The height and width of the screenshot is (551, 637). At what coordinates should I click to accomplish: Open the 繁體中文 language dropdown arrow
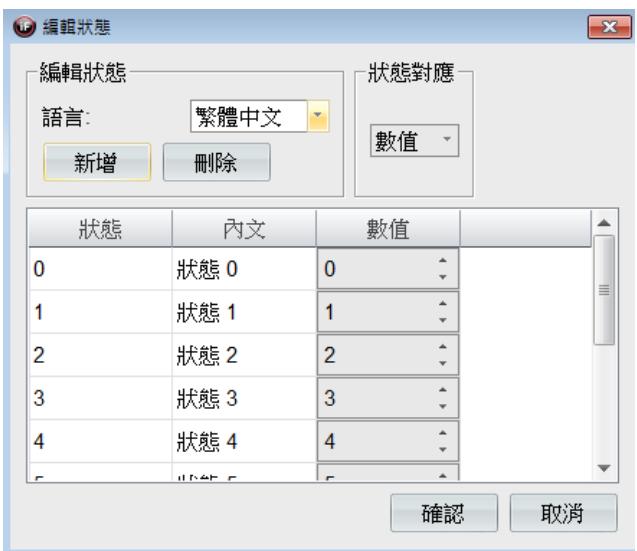point(318,116)
